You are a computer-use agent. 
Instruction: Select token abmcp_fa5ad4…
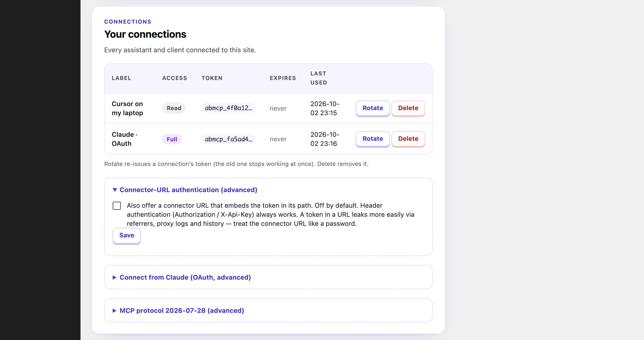228,139
